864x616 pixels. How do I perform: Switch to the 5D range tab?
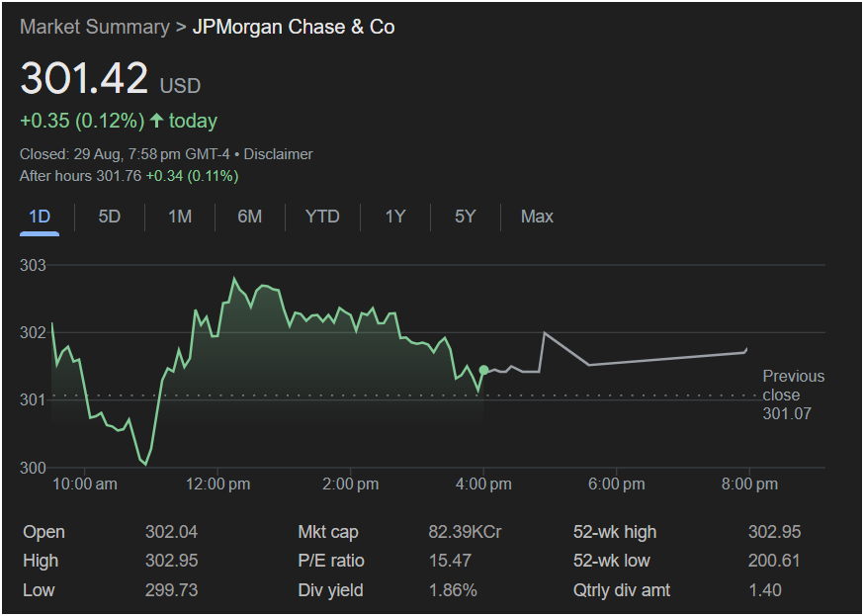coord(110,217)
